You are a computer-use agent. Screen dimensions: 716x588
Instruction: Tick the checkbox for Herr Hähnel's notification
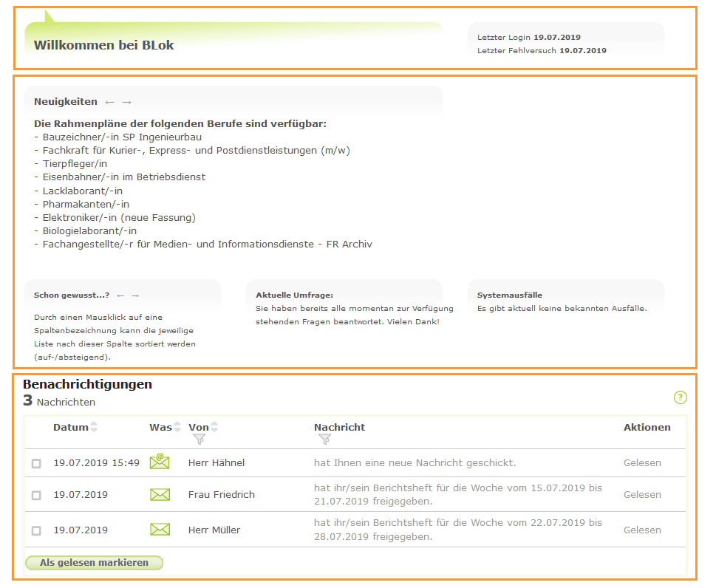36,464
